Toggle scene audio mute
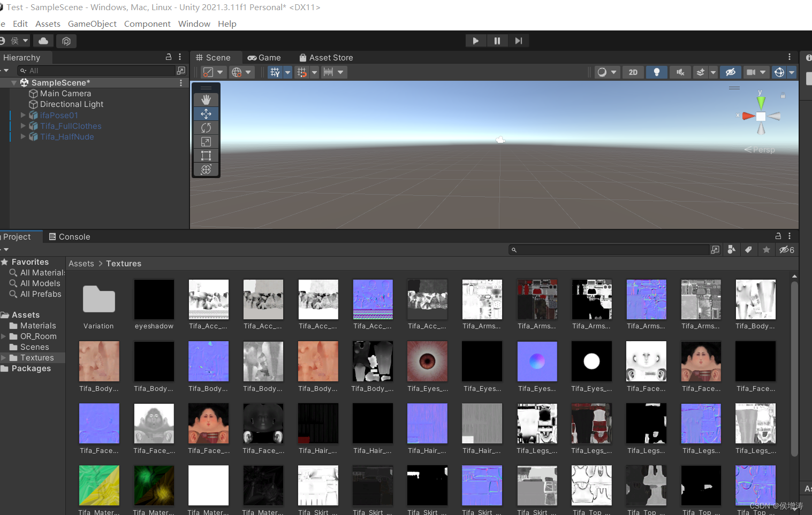812x515 pixels. [x=680, y=72]
